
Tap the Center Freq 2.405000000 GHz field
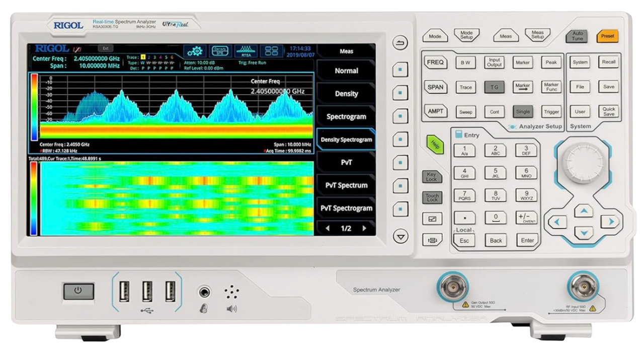[x=75, y=58]
